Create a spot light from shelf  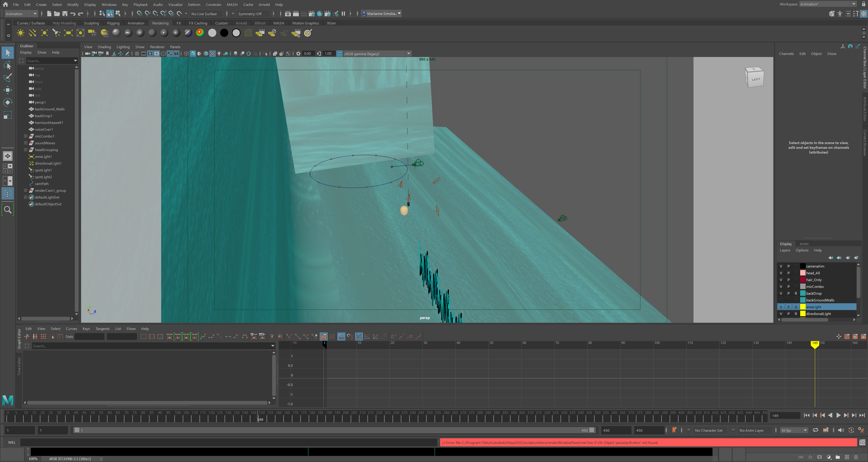pos(56,33)
